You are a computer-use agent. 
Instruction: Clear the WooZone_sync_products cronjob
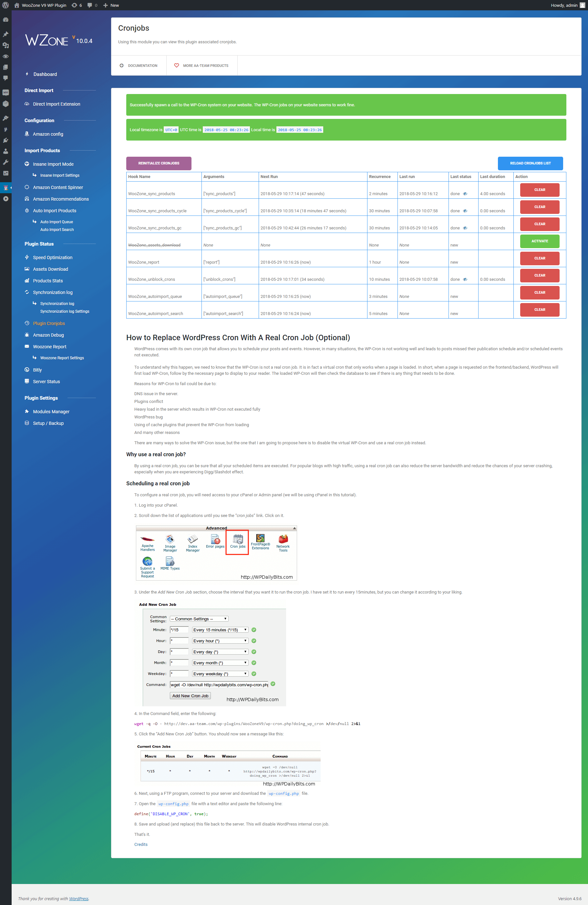pyautogui.click(x=539, y=190)
